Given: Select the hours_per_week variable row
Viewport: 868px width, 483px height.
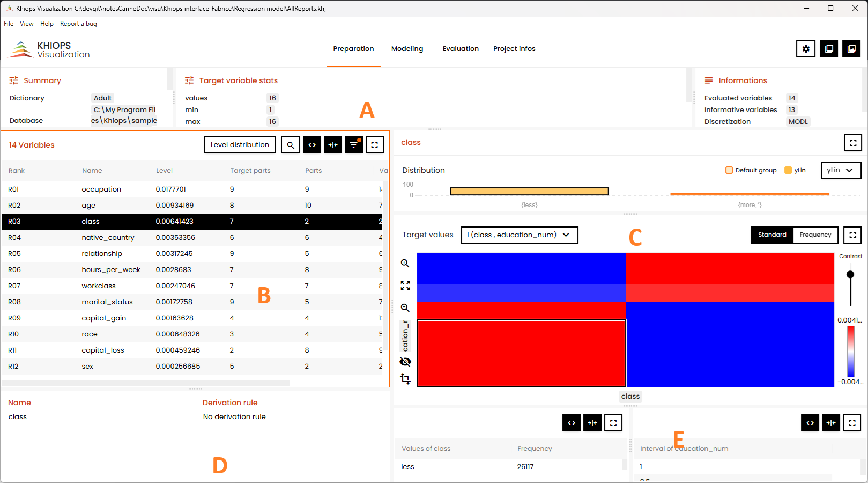Looking at the screenshot, I should pyautogui.click(x=192, y=270).
